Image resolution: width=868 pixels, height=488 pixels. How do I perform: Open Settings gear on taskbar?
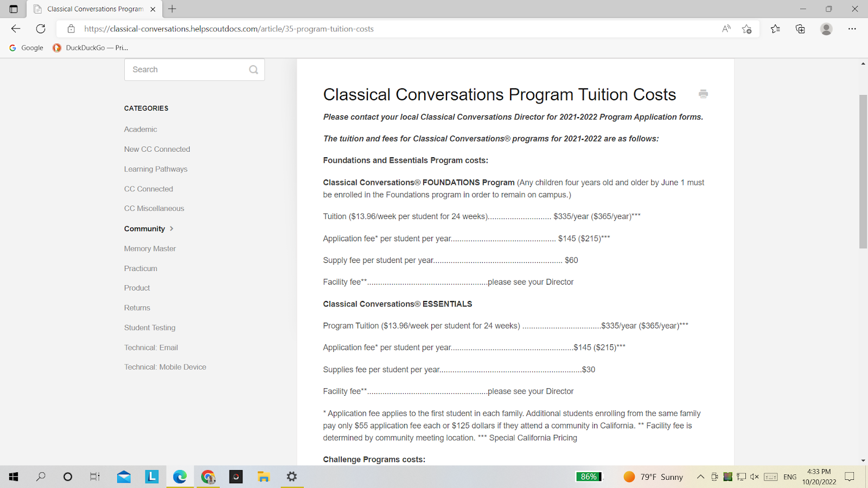292,477
